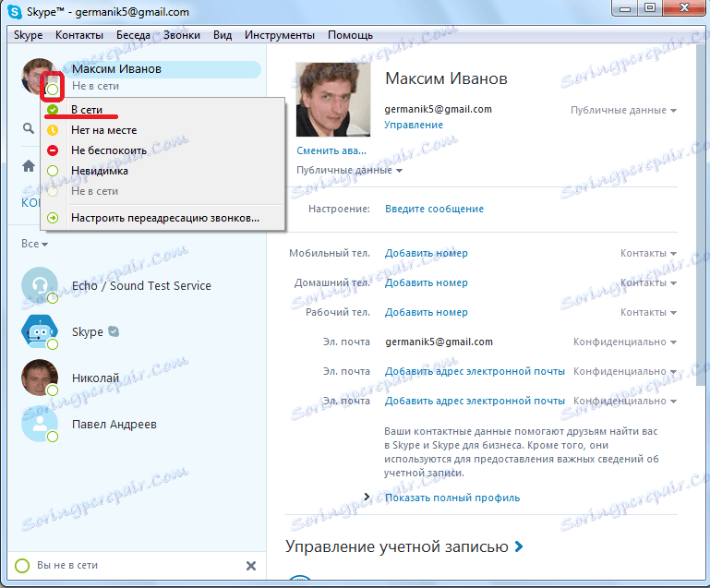710x588 pixels.
Task: Click Добавить номер for Мобильный тел.
Action: point(426,253)
